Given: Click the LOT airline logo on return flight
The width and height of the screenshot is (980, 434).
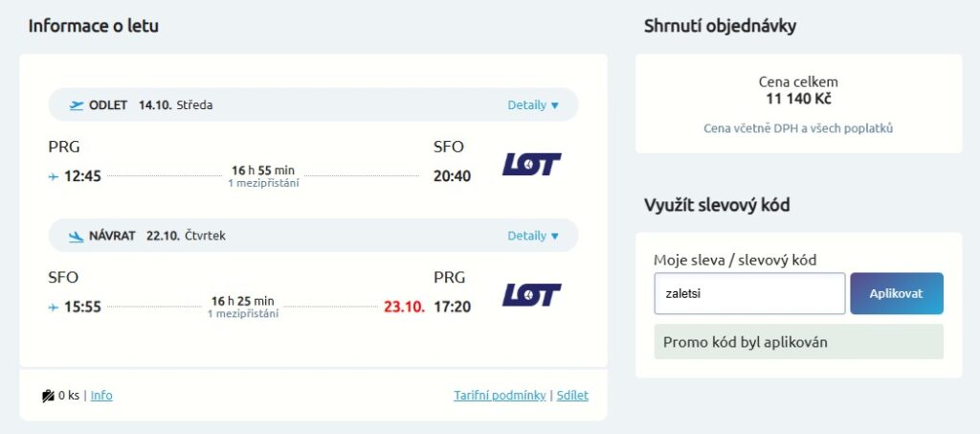Looking at the screenshot, I should (x=532, y=295).
